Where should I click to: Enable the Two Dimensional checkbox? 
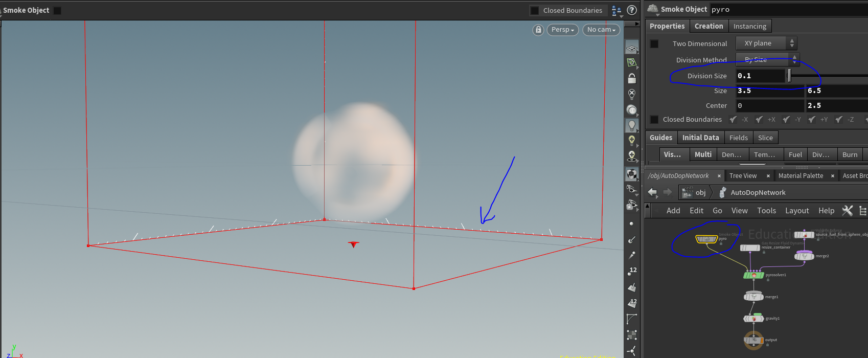(x=654, y=43)
